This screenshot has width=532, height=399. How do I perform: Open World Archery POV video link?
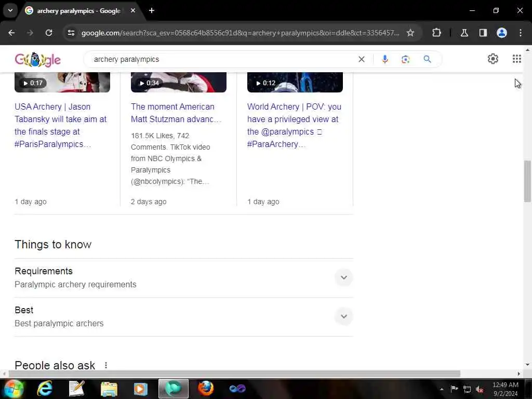pyautogui.click(x=294, y=125)
